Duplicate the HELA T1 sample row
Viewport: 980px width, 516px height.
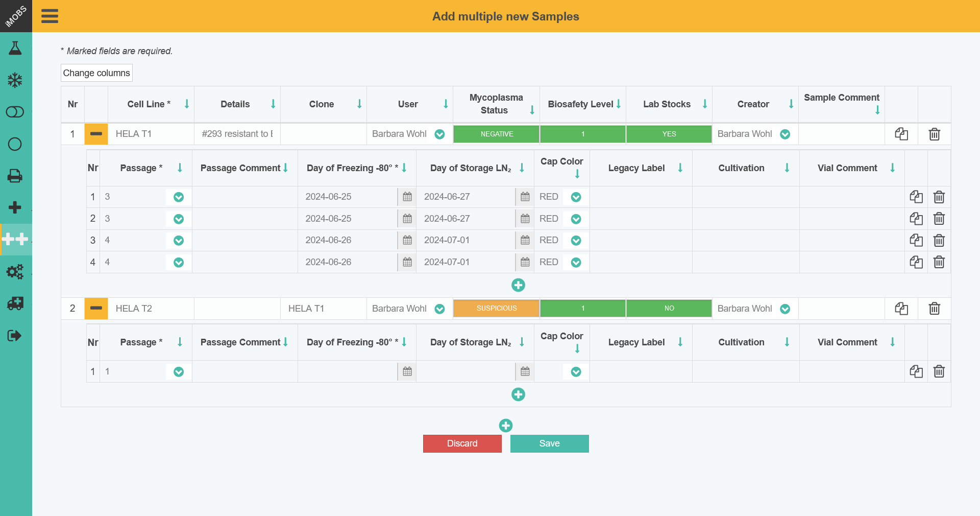click(x=901, y=134)
